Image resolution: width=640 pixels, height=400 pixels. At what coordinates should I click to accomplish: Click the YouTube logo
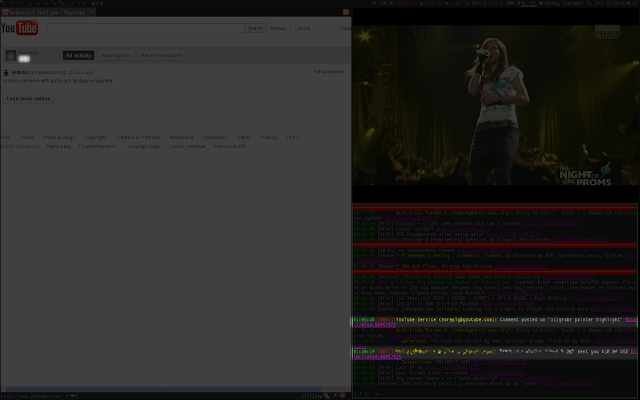coord(19,28)
